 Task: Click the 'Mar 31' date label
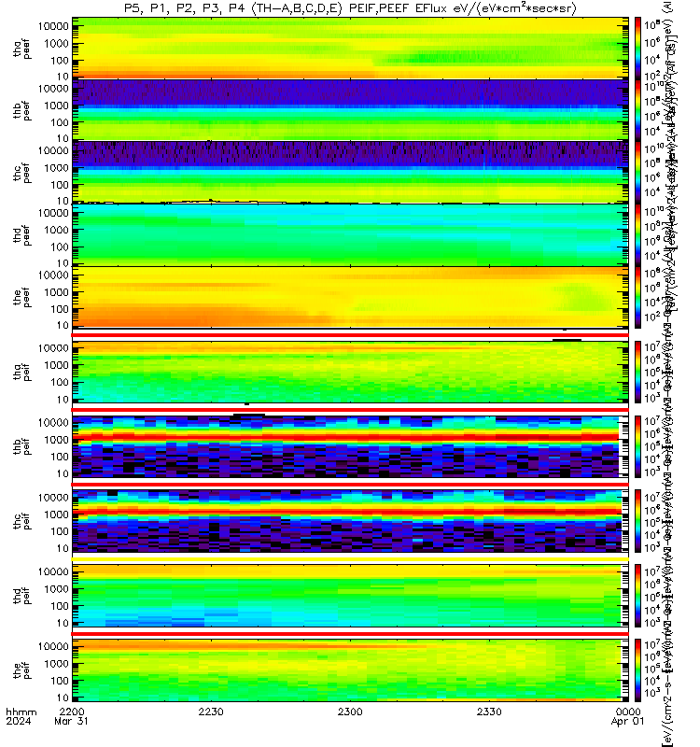[72, 721]
